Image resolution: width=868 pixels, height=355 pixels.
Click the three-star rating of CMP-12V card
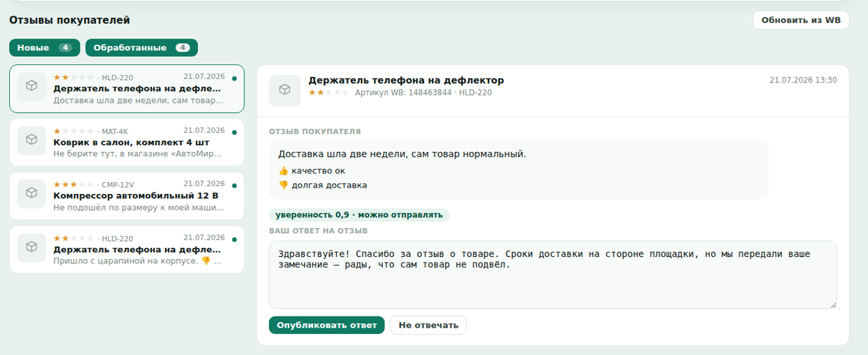tap(73, 185)
